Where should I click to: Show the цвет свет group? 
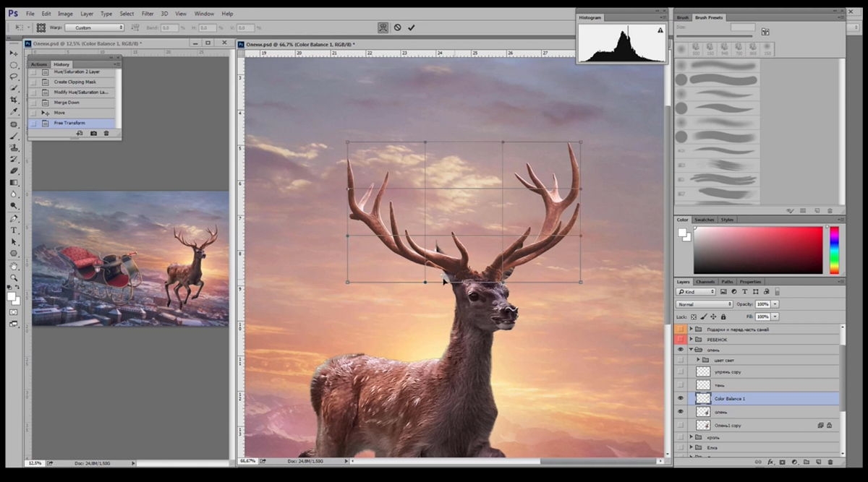pyautogui.click(x=681, y=360)
